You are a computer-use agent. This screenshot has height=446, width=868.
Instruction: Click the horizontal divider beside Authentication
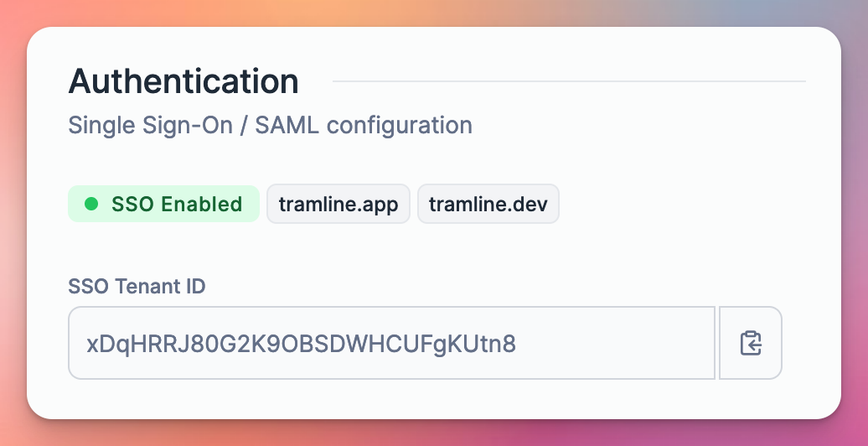tap(569, 81)
